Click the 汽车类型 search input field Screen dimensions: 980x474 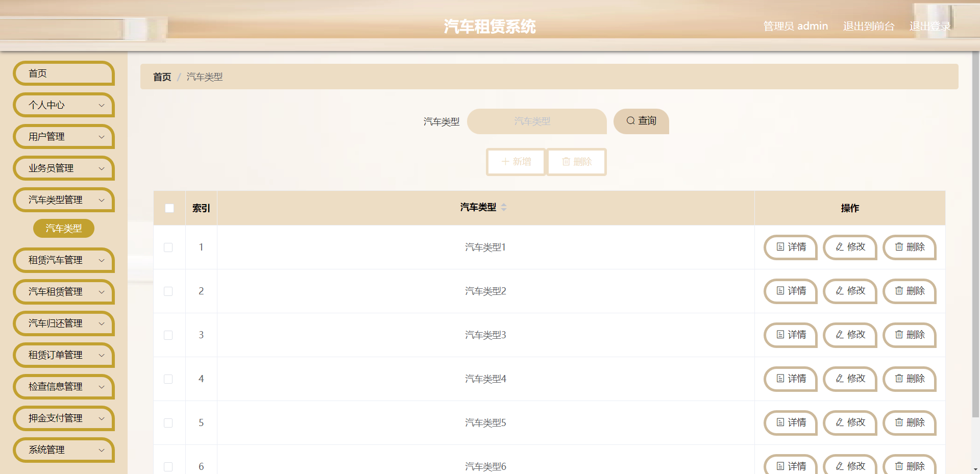(537, 121)
